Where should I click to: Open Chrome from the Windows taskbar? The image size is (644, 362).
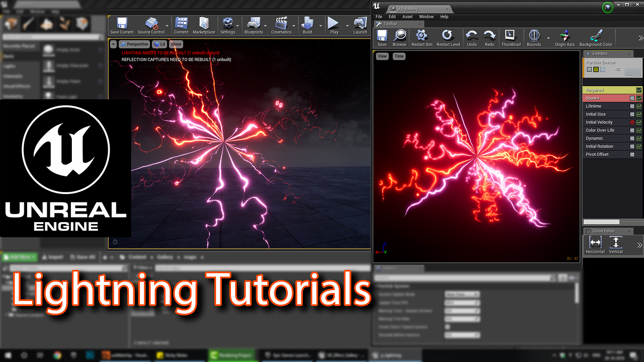click(x=57, y=355)
